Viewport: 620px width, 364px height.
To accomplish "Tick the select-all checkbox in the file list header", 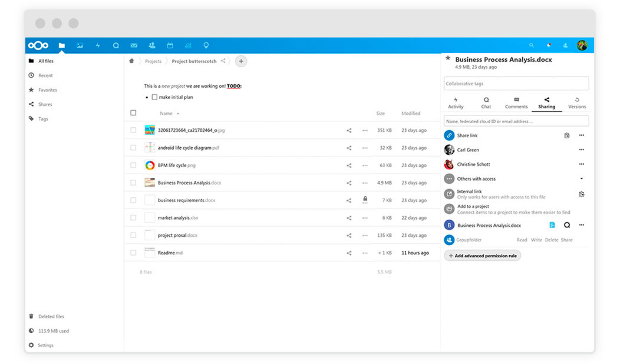I will tap(133, 113).
